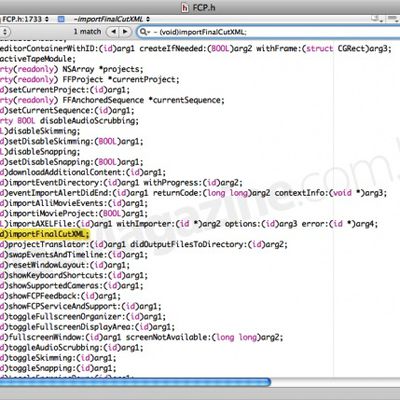Click the 'toggleFullscreenDisplayArea:' line

point(87,327)
